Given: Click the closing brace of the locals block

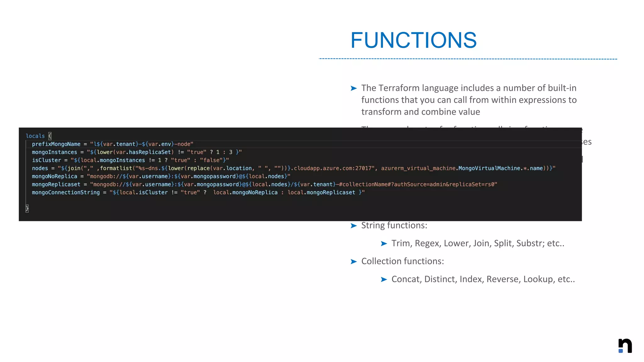Looking at the screenshot, I should coord(27,208).
